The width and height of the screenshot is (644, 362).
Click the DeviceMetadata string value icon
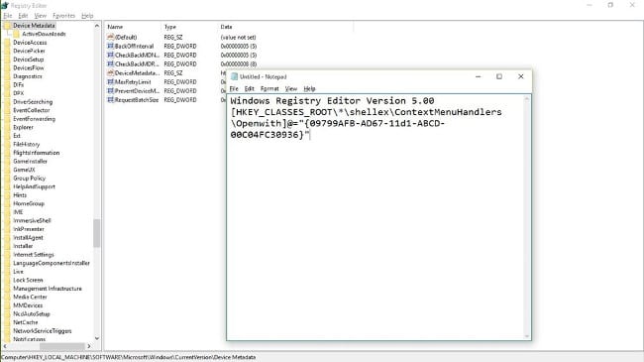pos(110,72)
